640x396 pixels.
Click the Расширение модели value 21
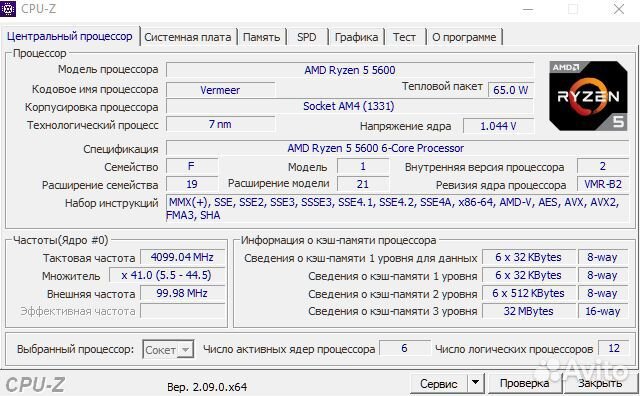tap(362, 184)
